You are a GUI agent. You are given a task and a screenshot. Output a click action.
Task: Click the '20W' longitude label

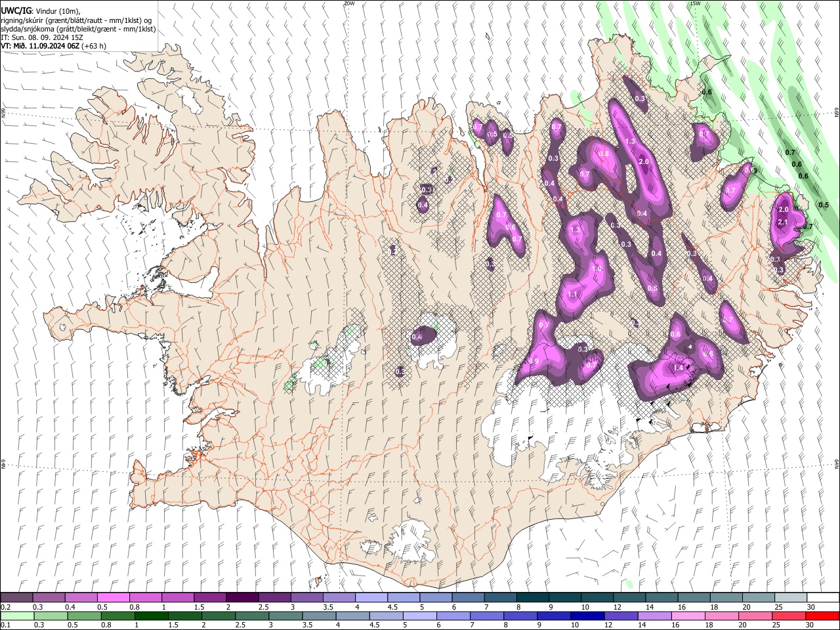pos(349,3)
